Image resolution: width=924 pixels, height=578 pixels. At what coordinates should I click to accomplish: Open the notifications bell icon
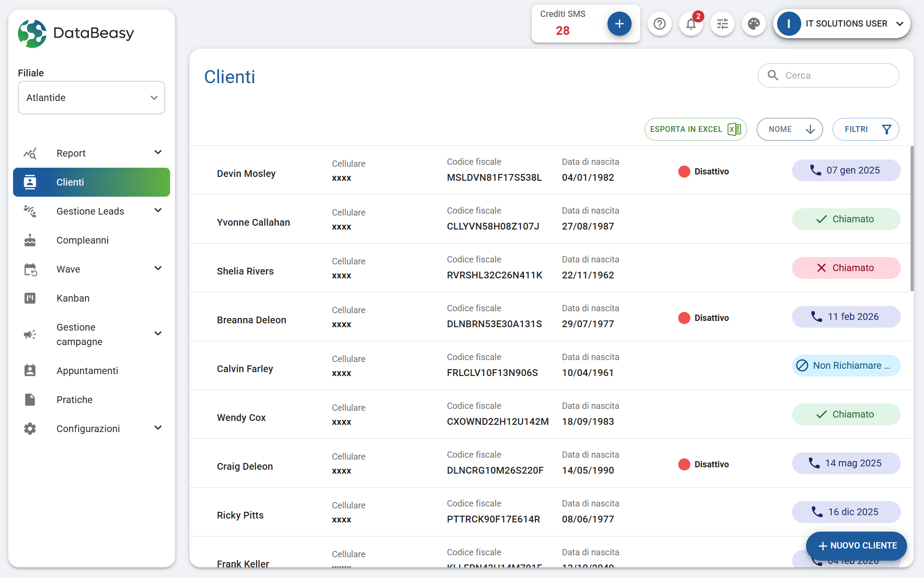691,24
